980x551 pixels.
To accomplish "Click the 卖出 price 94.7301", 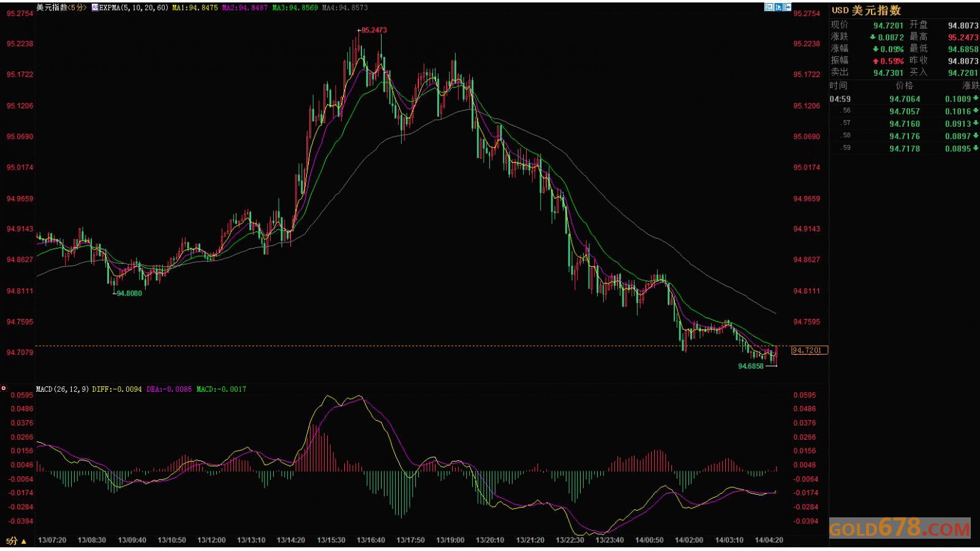I will 888,73.
